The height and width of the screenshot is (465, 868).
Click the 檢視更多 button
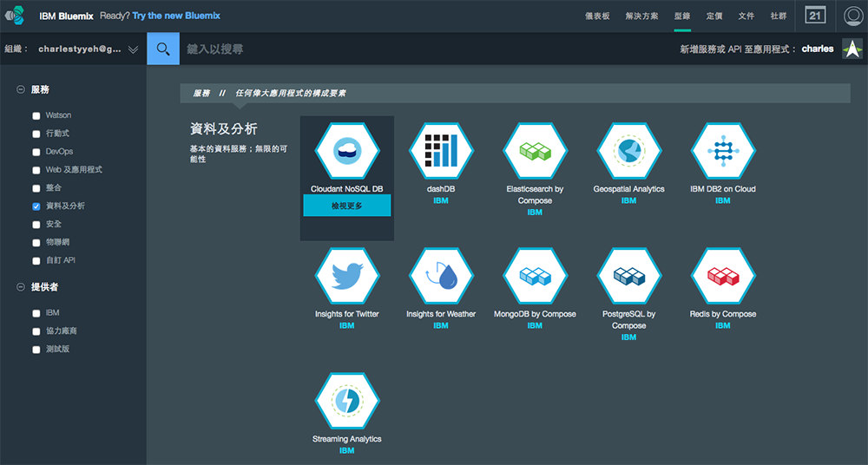(346, 206)
